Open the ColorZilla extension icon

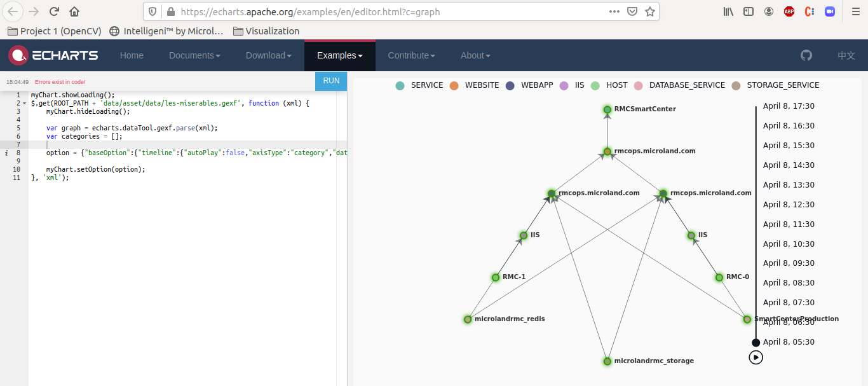(809, 11)
